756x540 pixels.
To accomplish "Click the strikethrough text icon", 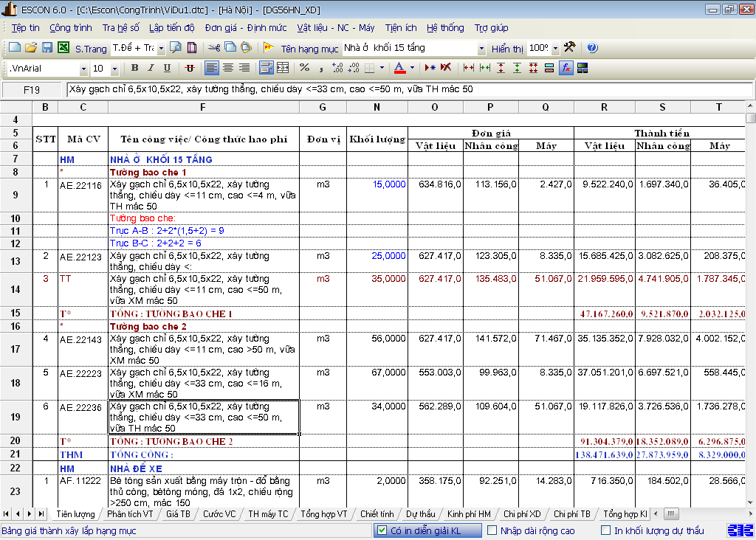I will point(190,68).
